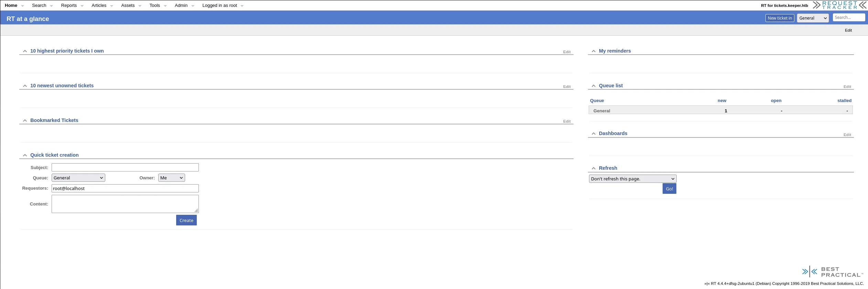Click the Best Practical logo
Screen dimensions: 868x289
pyautogui.click(x=833, y=272)
